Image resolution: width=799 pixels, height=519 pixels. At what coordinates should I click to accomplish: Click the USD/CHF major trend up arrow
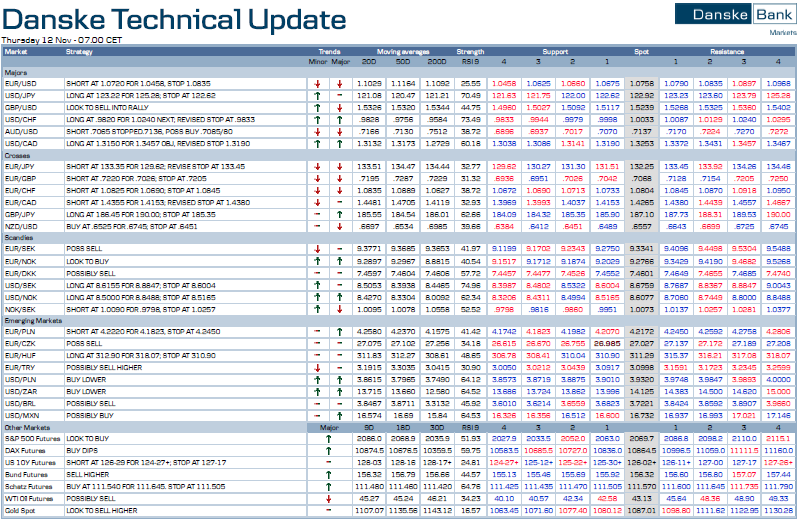click(341, 117)
